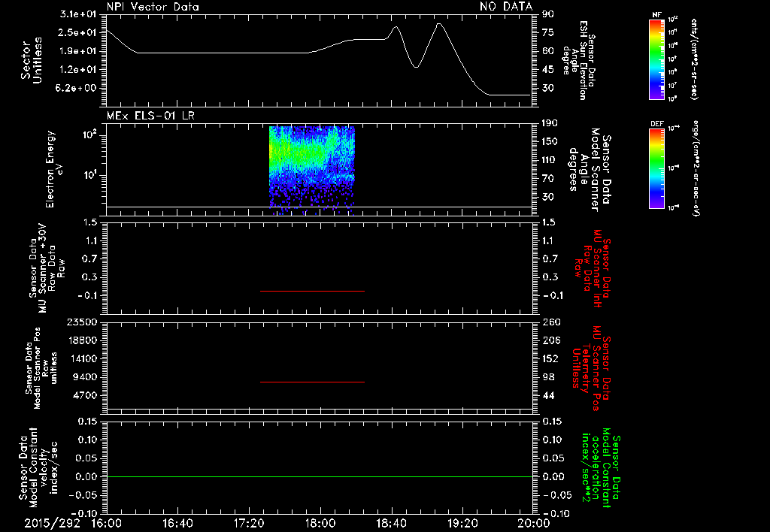Click the 152 tick on the telemetry axis
The height and width of the screenshot is (532, 770).
(550, 358)
